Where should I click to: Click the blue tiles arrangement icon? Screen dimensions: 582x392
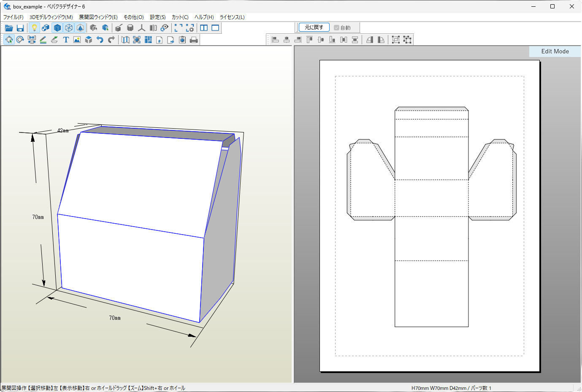click(148, 40)
